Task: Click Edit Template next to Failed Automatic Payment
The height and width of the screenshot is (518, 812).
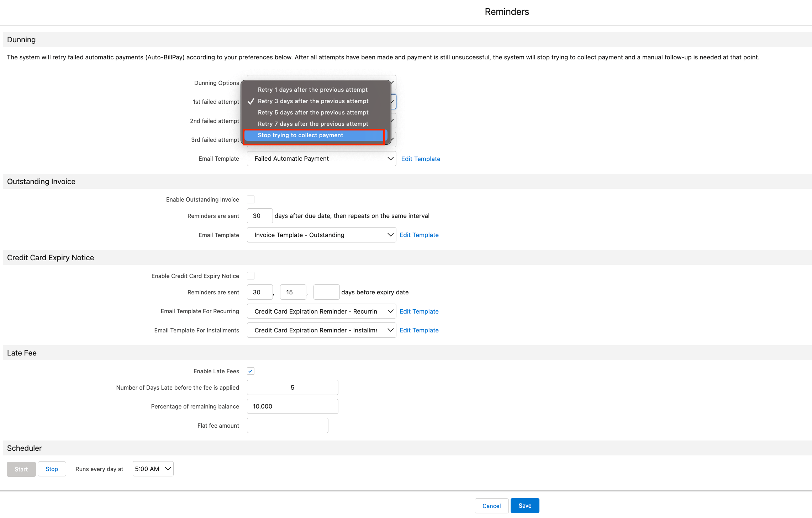Action: 421,159
